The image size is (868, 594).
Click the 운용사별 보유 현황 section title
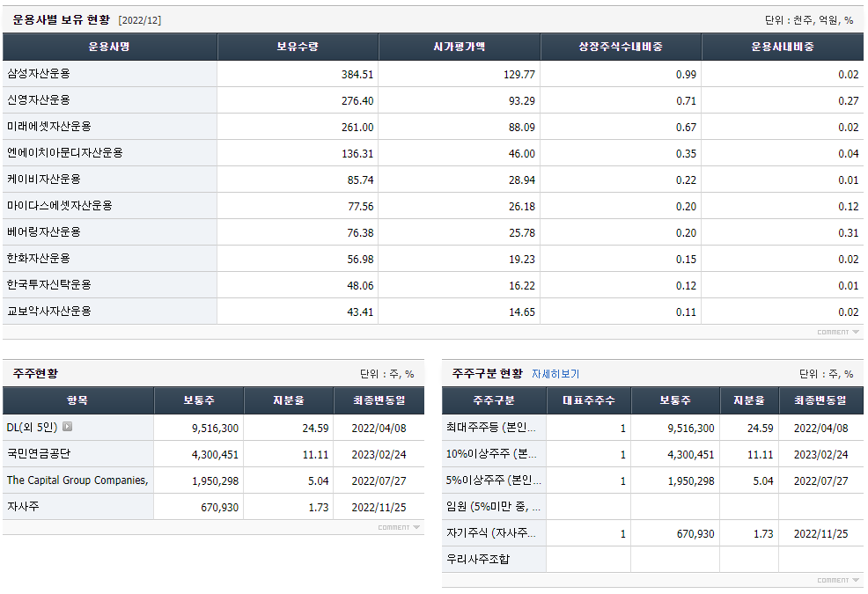[x=61, y=20]
